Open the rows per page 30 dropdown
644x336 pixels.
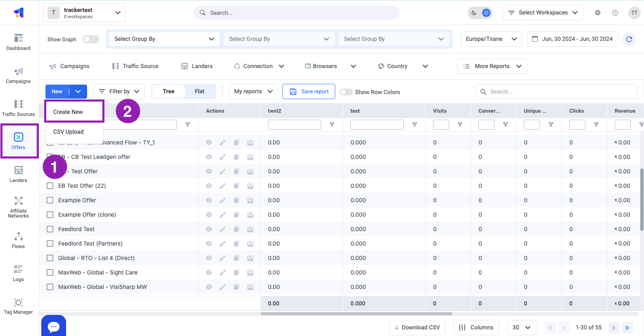point(521,327)
